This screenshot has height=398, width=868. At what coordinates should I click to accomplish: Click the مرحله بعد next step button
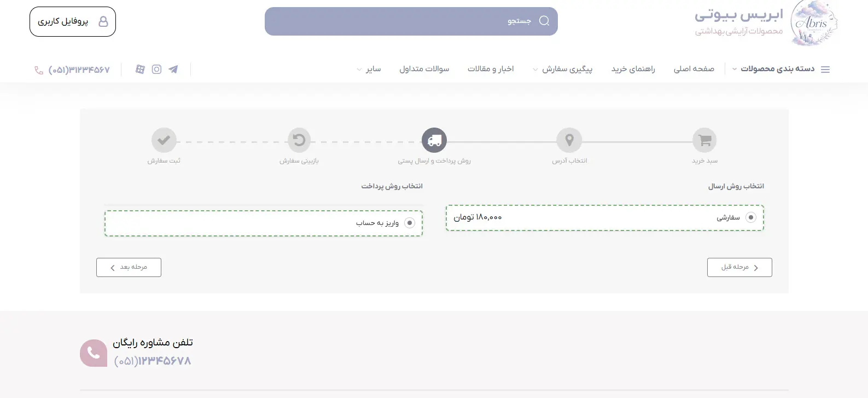[129, 267]
